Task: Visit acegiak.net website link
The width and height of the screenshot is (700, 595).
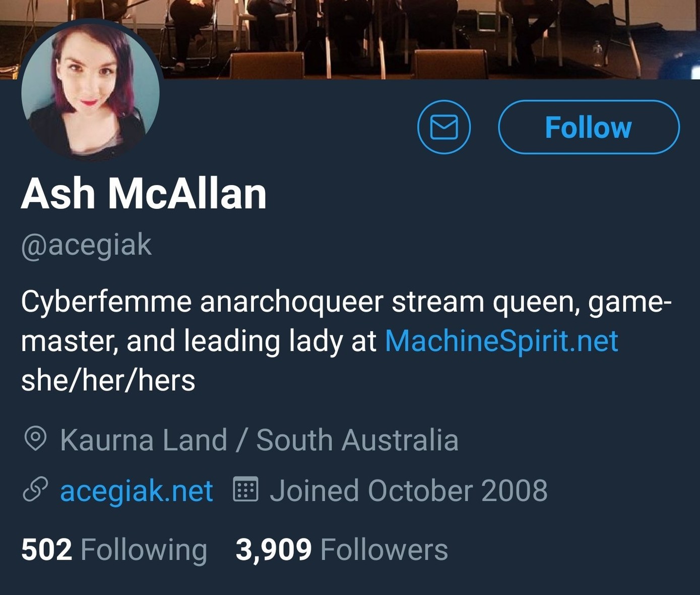Action: [x=137, y=491]
